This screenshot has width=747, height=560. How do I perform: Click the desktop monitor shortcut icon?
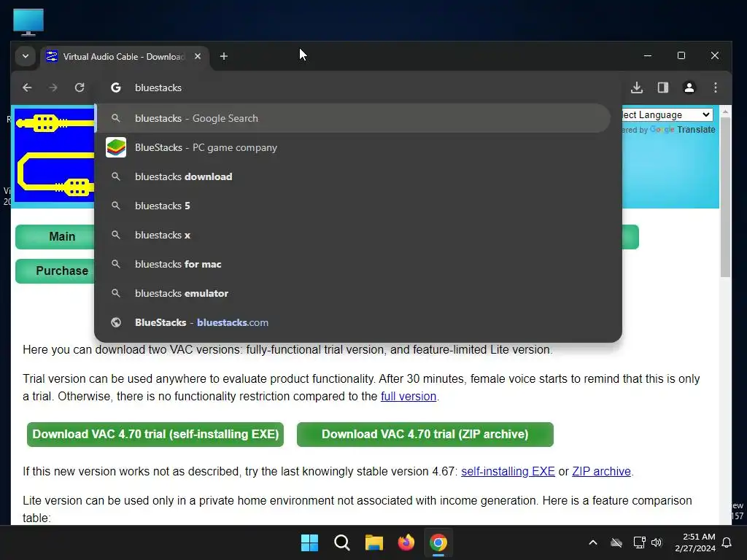tap(28, 22)
